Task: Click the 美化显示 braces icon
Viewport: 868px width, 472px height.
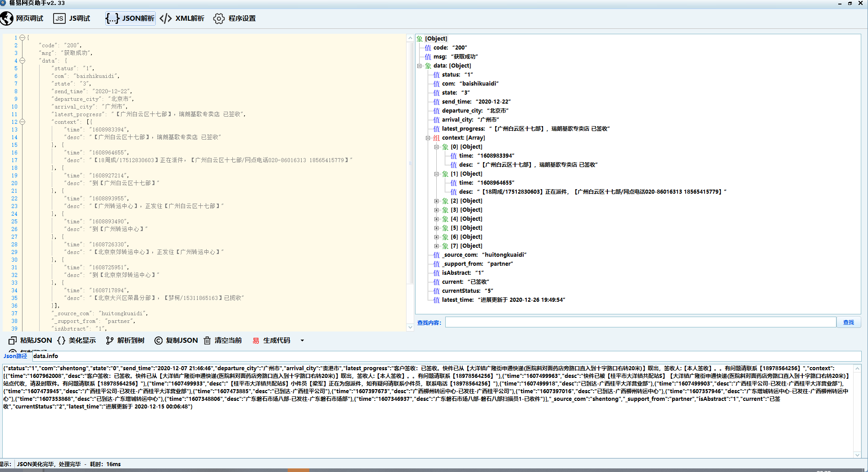Action: (61, 340)
